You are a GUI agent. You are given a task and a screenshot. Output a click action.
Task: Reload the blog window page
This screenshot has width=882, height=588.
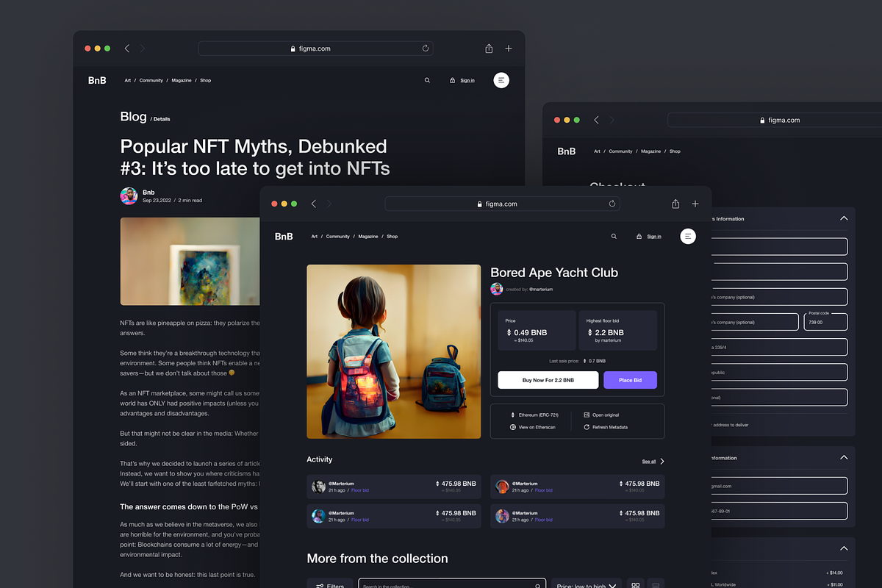pos(426,49)
